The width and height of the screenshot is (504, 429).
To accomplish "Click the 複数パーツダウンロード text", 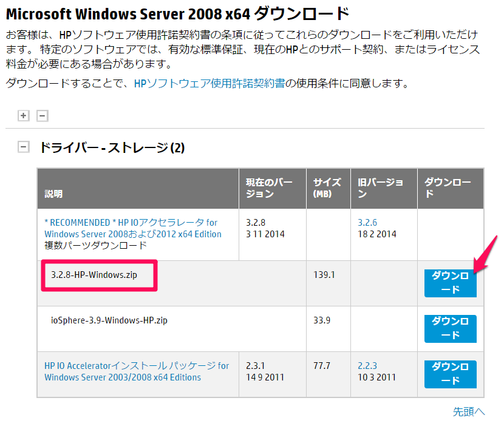I will (x=95, y=246).
